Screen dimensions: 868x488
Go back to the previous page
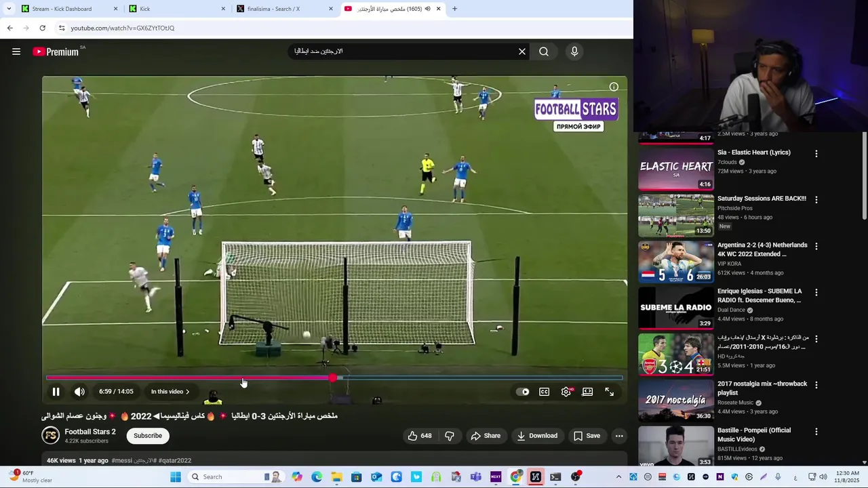coord(9,28)
